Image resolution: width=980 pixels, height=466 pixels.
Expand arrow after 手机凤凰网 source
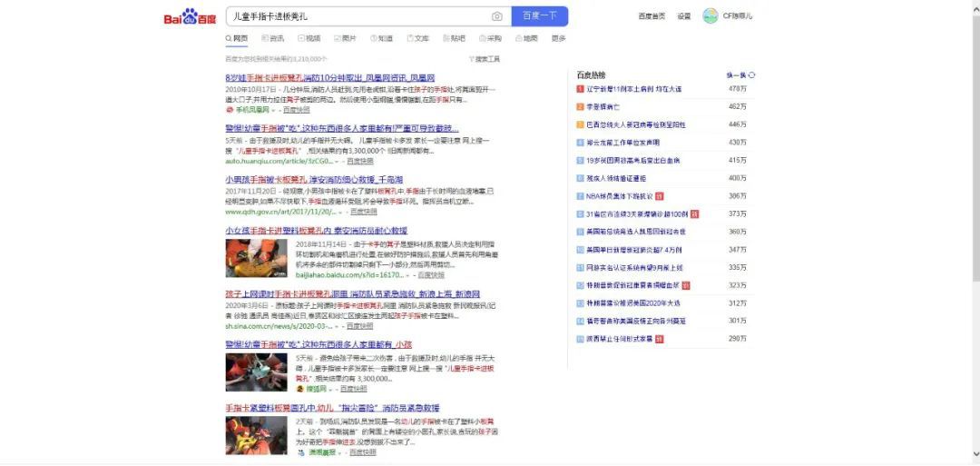(273, 111)
